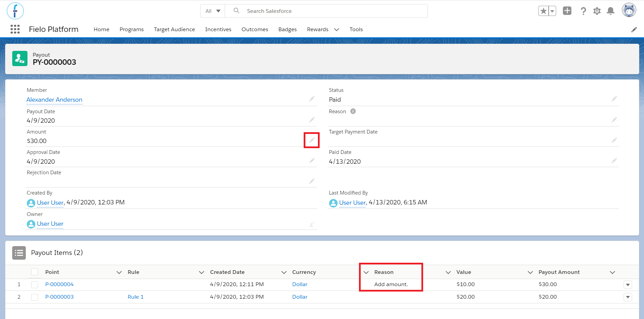
Task: Click the green Payout record icon
Action: (20, 59)
